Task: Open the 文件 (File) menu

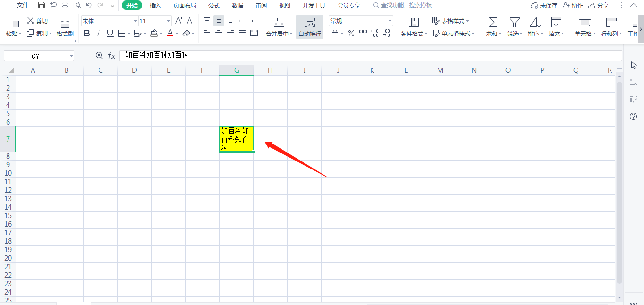Action: point(17,5)
